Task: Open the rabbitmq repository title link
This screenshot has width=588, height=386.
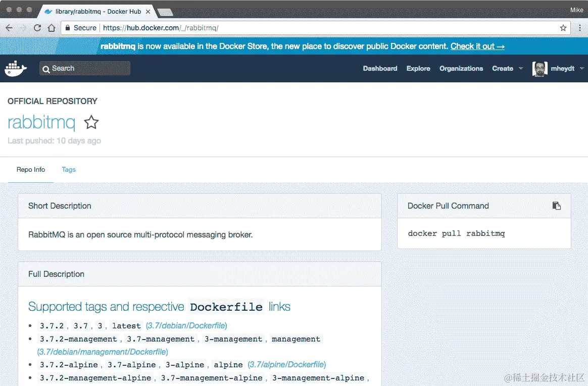Action: [41, 122]
